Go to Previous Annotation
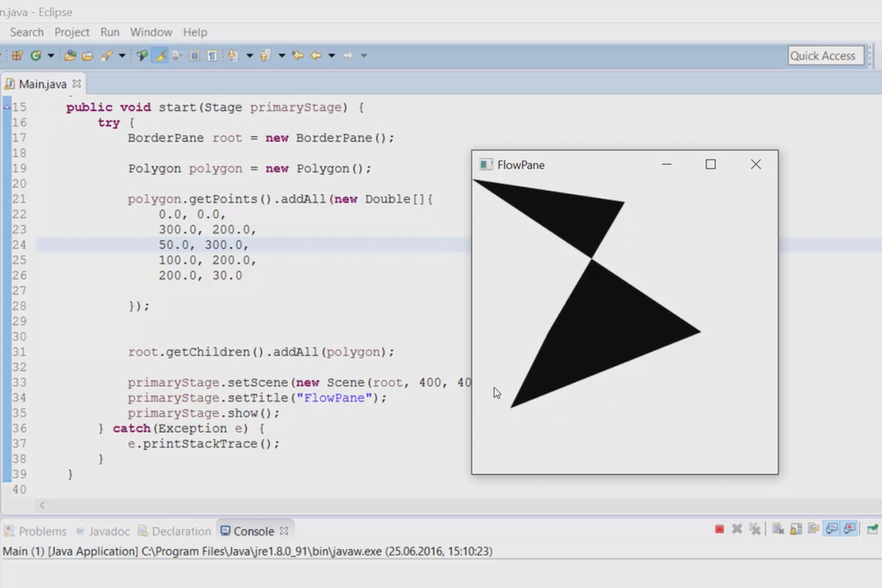882x588 pixels. pos(265,55)
